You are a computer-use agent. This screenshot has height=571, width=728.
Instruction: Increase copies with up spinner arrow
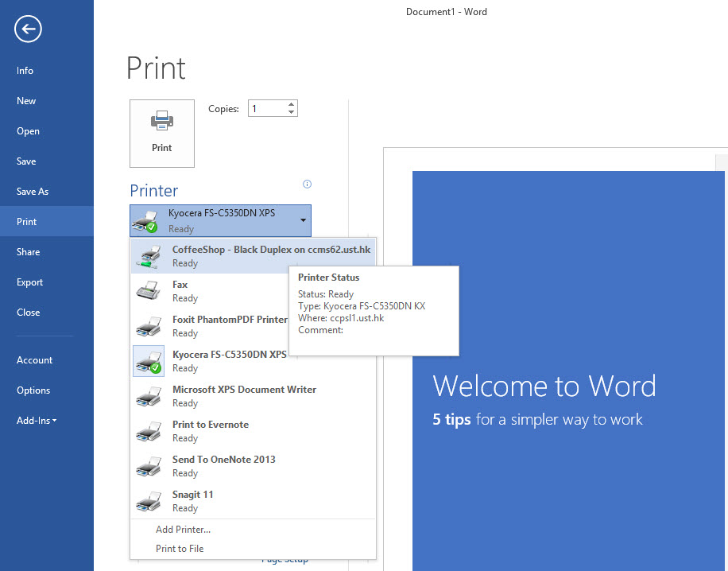click(292, 104)
